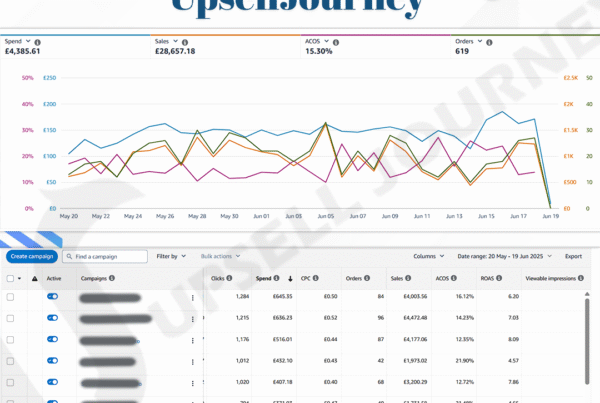Sort by the Active column header

tap(54, 278)
